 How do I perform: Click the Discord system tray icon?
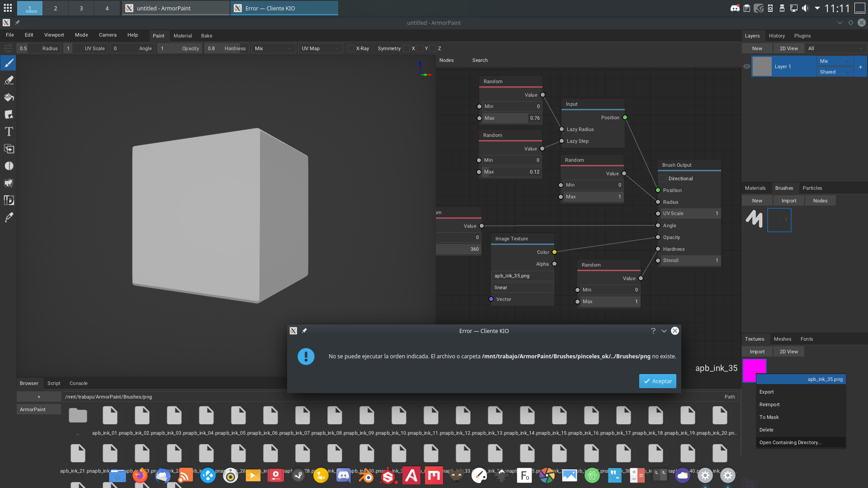coord(735,8)
